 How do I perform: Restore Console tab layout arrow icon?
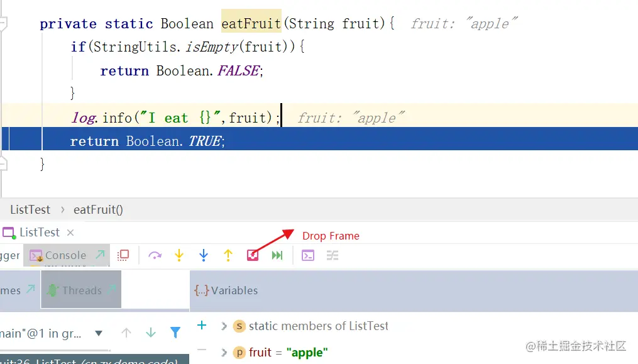[x=100, y=255]
